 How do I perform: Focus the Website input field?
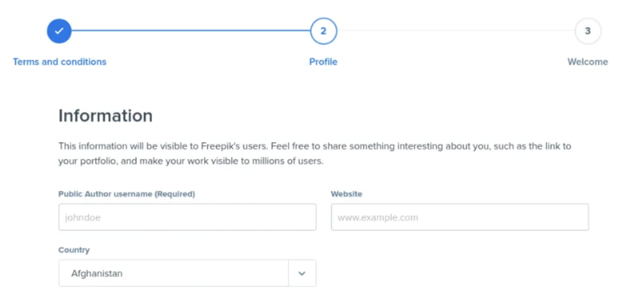coord(460,217)
